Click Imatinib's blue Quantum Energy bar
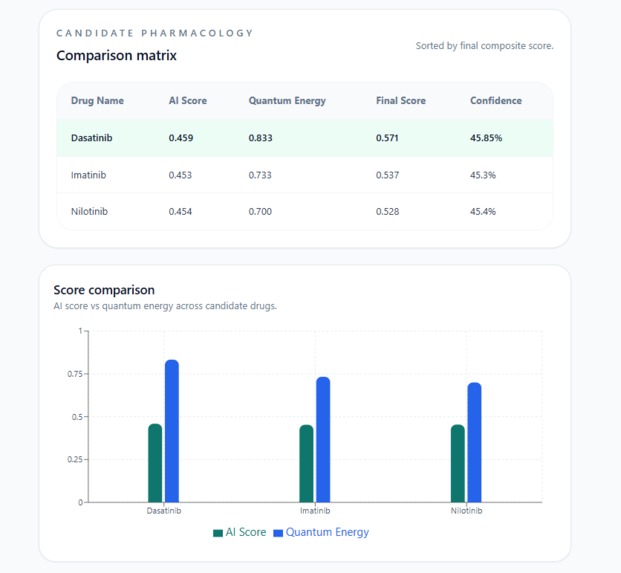 pos(323,440)
